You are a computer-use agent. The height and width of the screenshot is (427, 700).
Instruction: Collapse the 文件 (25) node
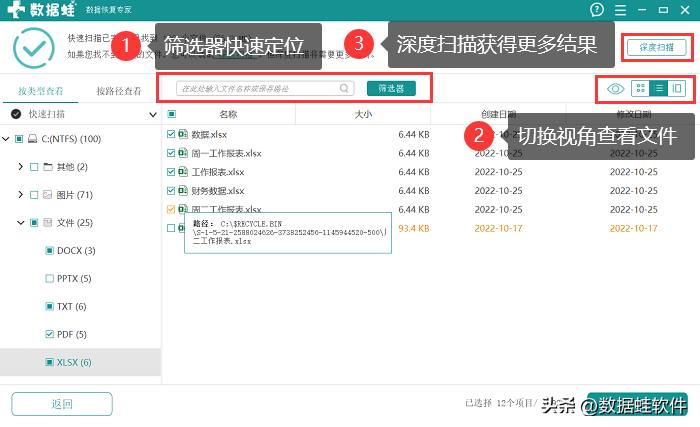[21, 222]
